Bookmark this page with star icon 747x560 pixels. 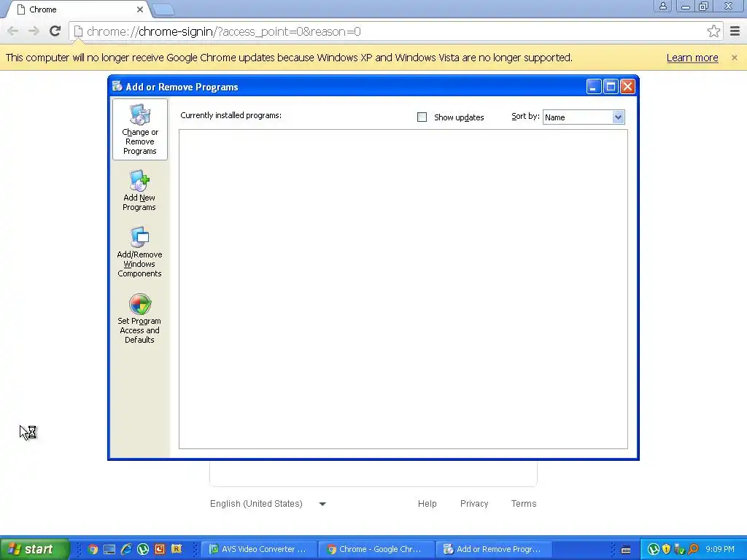coord(713,31)
